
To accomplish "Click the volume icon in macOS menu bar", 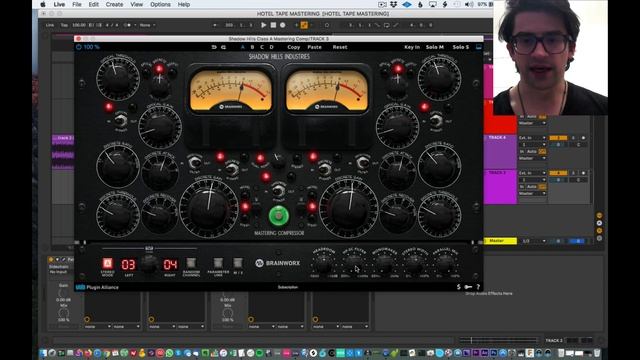I will tap(469, 4).
